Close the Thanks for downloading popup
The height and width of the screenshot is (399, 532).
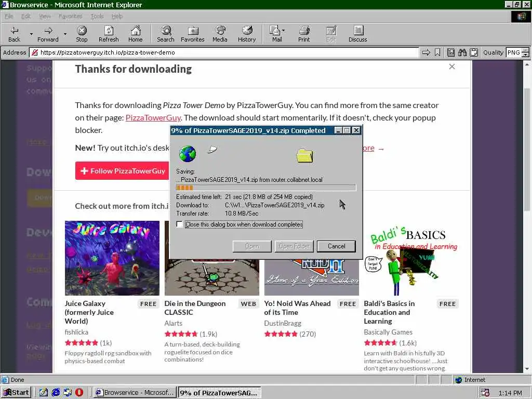click(452, 67)
